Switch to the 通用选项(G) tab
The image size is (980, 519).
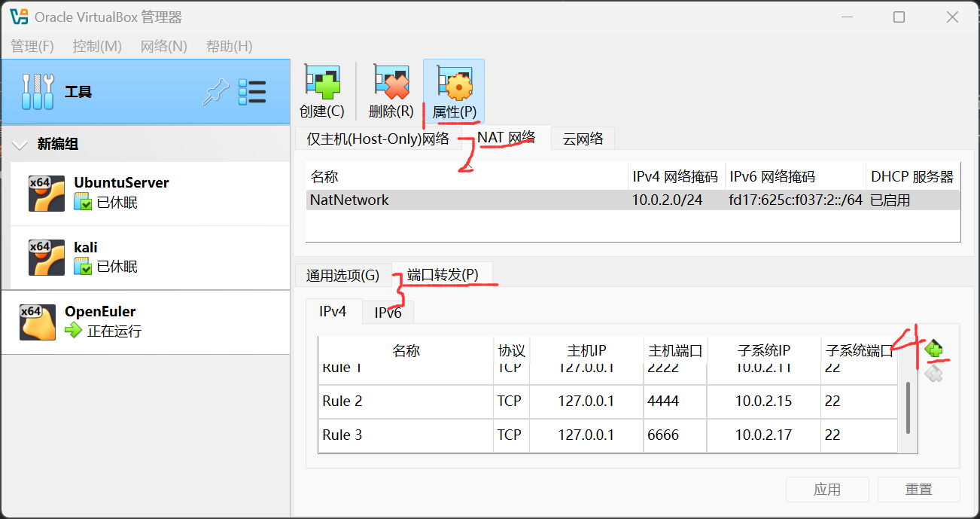pos(342,275)
